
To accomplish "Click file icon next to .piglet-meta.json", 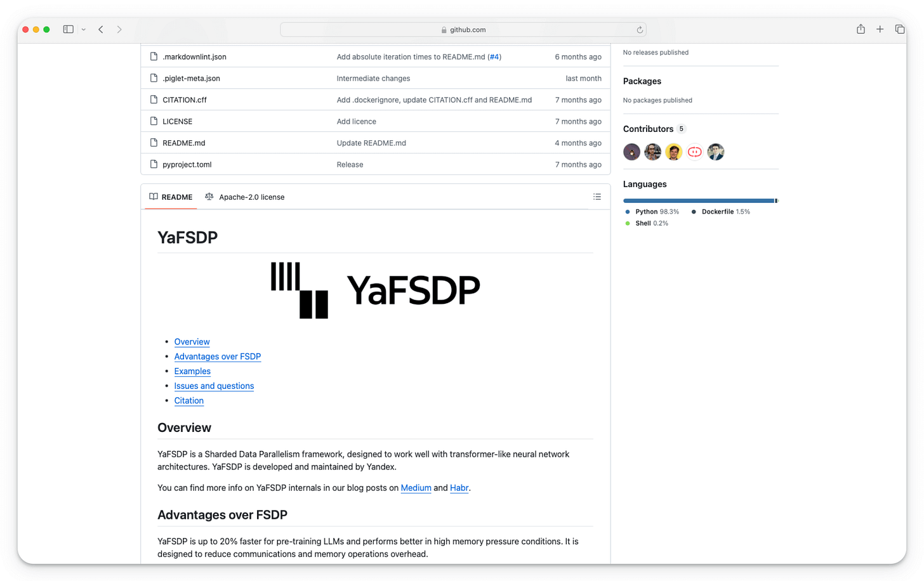I will pos(154,78).
